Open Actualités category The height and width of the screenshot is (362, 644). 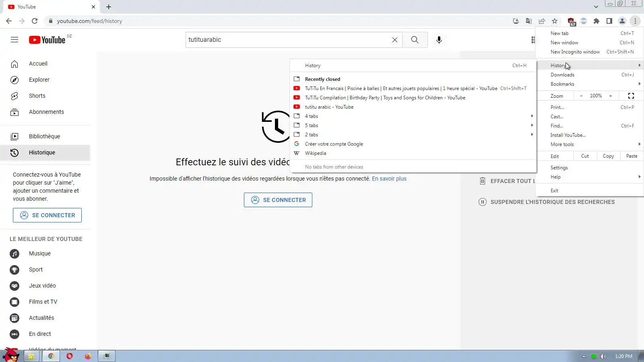45,318
